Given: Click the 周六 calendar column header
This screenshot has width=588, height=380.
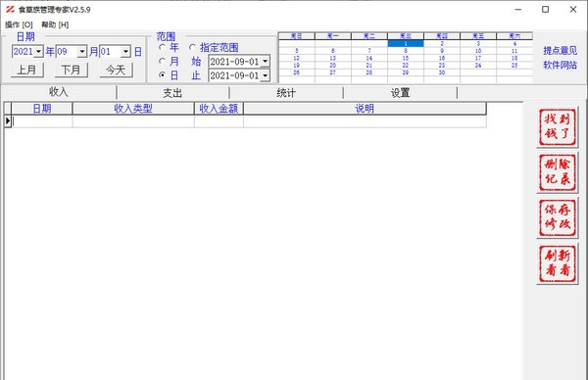Looking at the screenshot, I should click(514, 36).
